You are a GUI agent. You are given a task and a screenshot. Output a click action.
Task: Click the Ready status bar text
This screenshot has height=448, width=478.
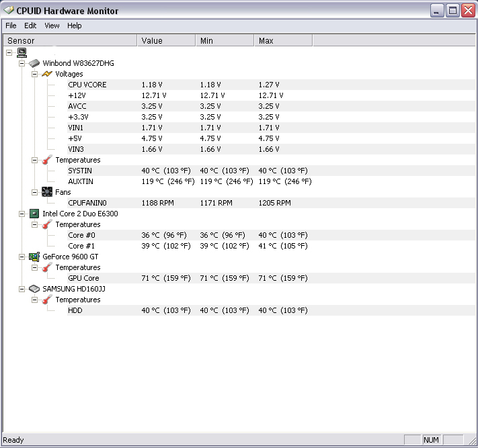pyautogui.click(x=13, y=440)
